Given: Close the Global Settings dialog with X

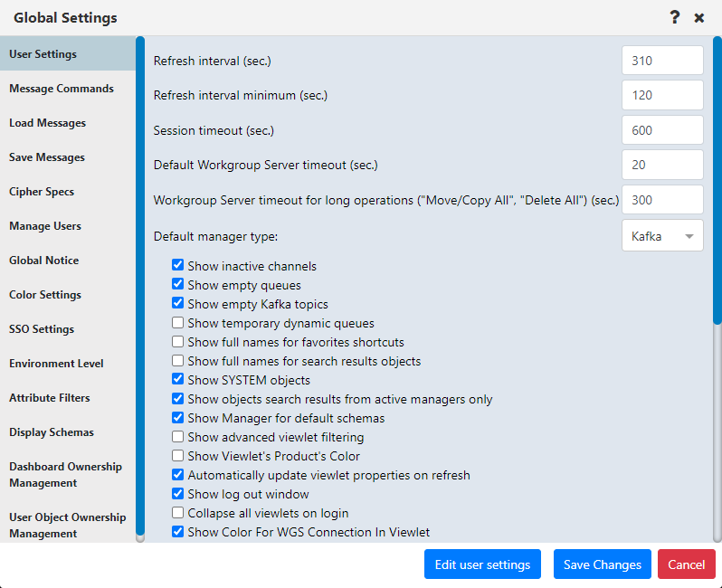Looking at the screenshot, I should pos(699,18).
